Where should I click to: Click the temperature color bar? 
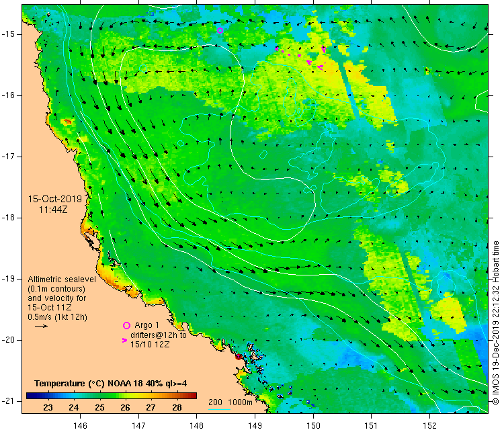click(112, 396)
